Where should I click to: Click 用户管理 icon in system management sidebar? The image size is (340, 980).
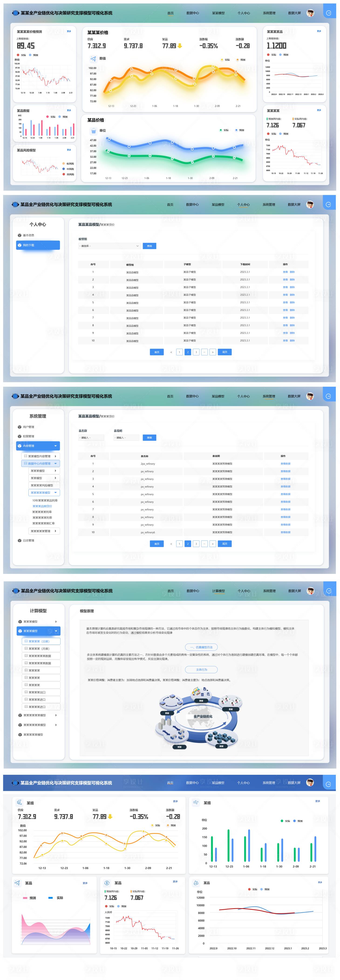pyautogui.click(x=19, y=427)
